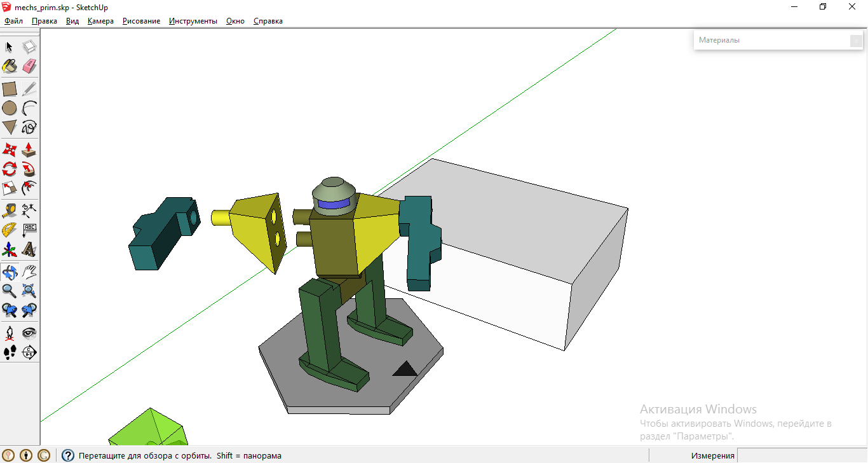The height and width of the screenshot is (463, 868).
Task: Select the Pan hand tool
Action: [29, 272]
